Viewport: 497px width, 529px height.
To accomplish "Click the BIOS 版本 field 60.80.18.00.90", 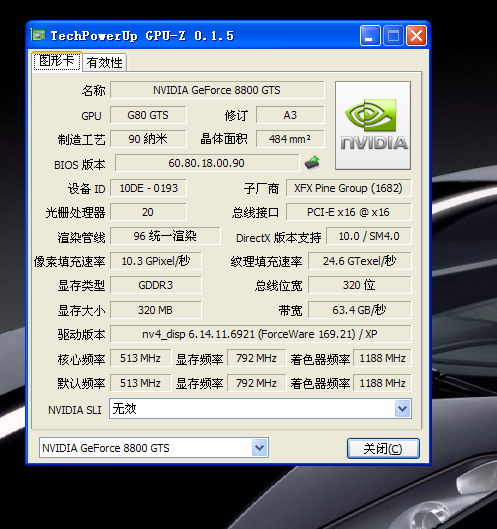I will click(x=206, y=163).
